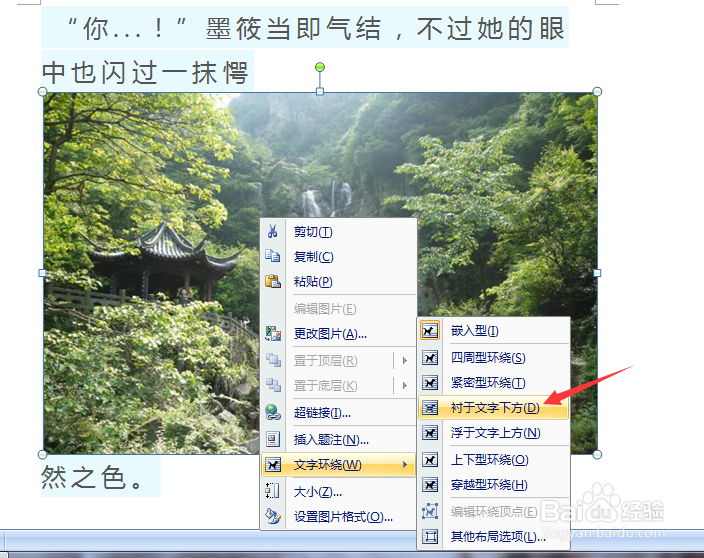Select 四周型环绕(S) wrapping option
This screenshot has height=558, width=704.
click(494, 358)
